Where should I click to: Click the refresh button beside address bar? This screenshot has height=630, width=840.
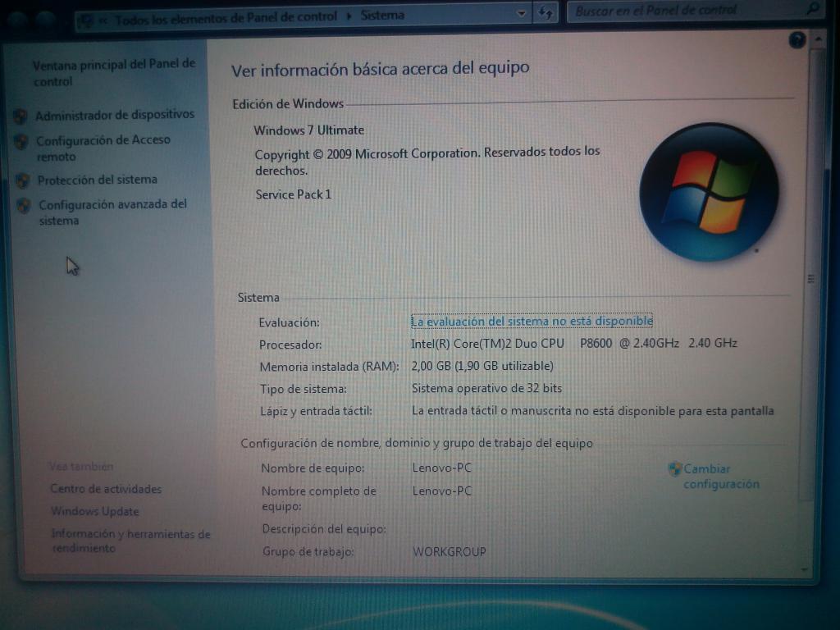(546, 12)
